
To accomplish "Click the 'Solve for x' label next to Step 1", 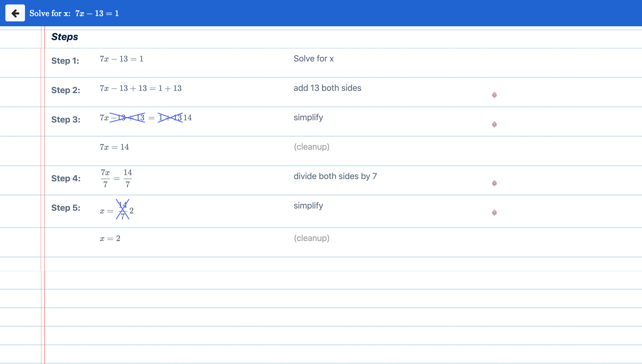I will 314,59.
